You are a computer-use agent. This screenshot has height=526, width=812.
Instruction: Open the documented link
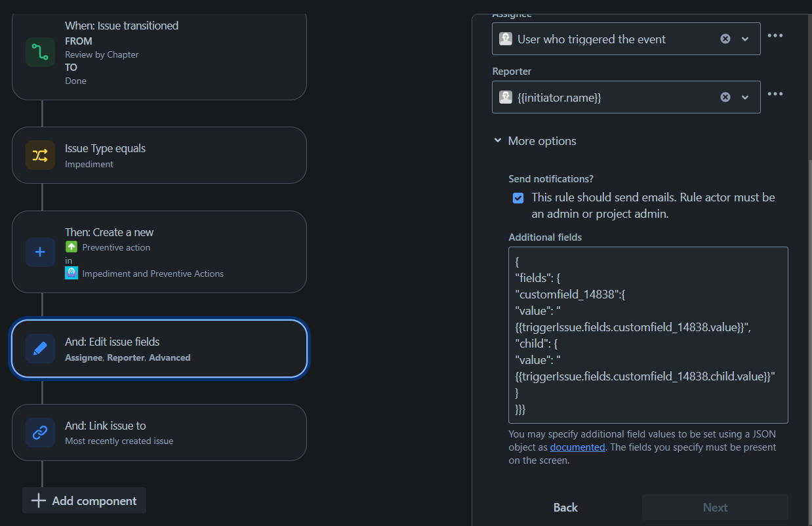(577, 447)
